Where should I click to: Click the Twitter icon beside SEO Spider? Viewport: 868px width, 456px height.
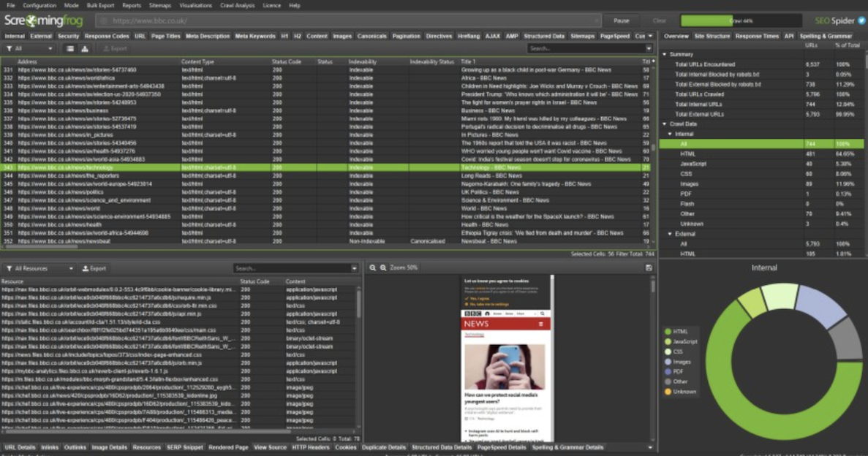tap(861, 20)
